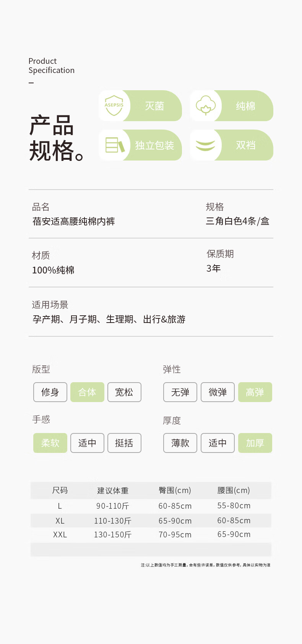
Task: Click the 灭菌 feature badge label
Action: (154, 106)
